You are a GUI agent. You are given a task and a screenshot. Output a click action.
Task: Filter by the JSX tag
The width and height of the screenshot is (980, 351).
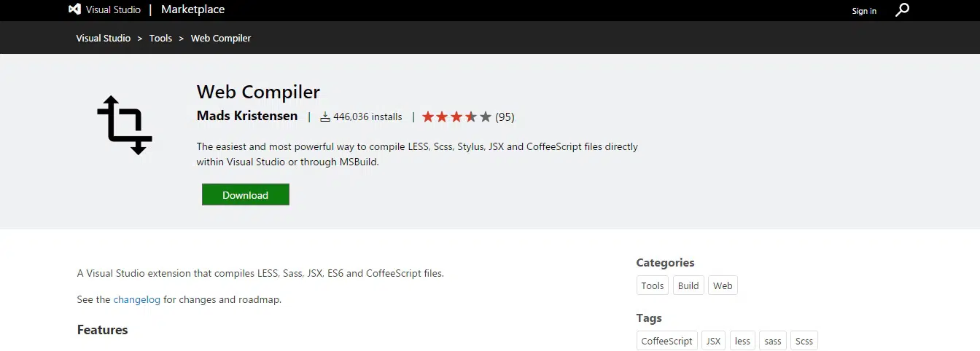pos(712,341)
